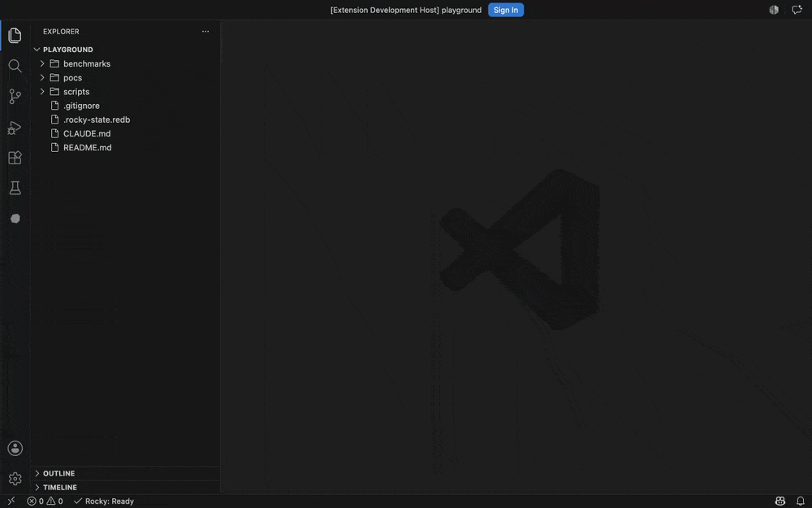Open the Source Control view icon

click(x=15, y=97)
